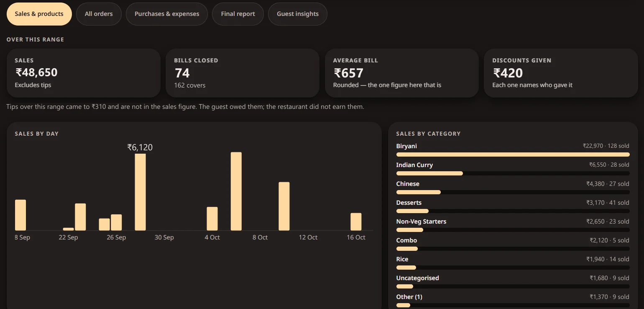Select the Chinese category label
This screenshot has height=309, width=644.
(x=408, y=184)
